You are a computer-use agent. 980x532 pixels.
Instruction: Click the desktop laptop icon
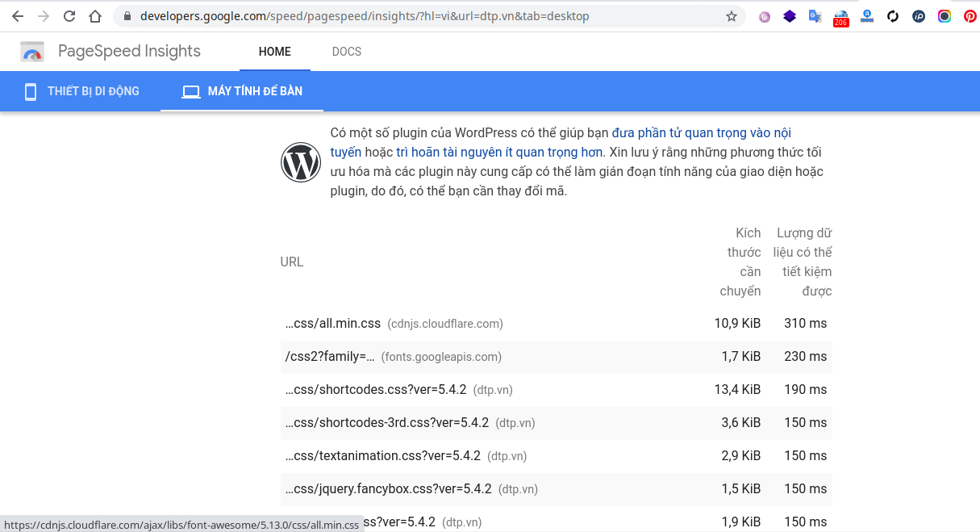(190, 92)
